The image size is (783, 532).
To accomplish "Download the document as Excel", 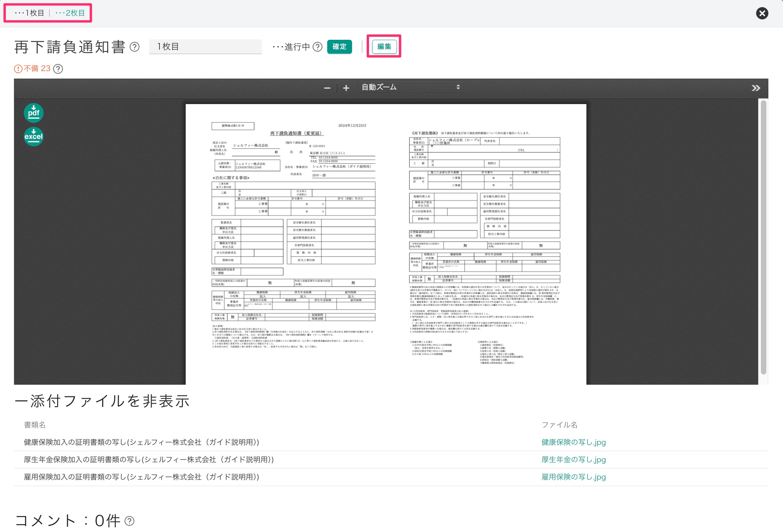I will click(x=33, y=136).
